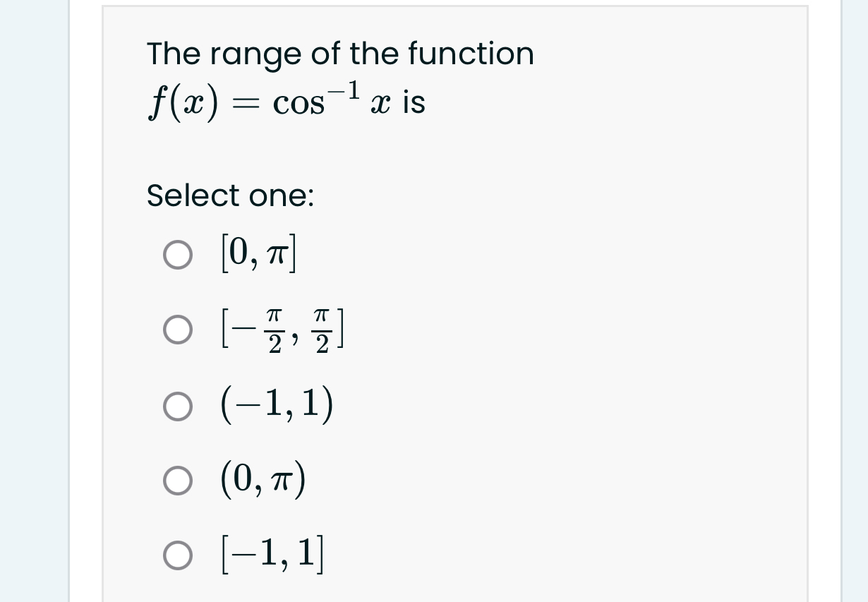This screenshot has height=602, width=868.
Task: Click the radio button beside [0, π]
Action: tap(177, 255)
